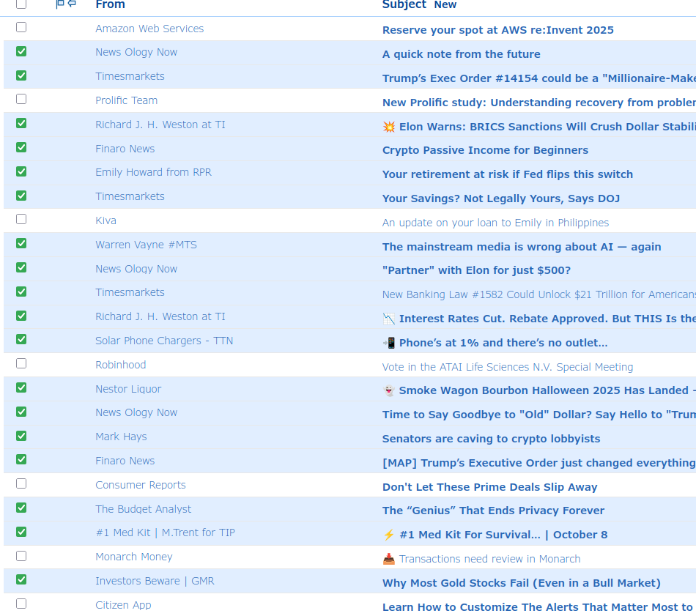Click the replied-arrow column header icon

72,4
